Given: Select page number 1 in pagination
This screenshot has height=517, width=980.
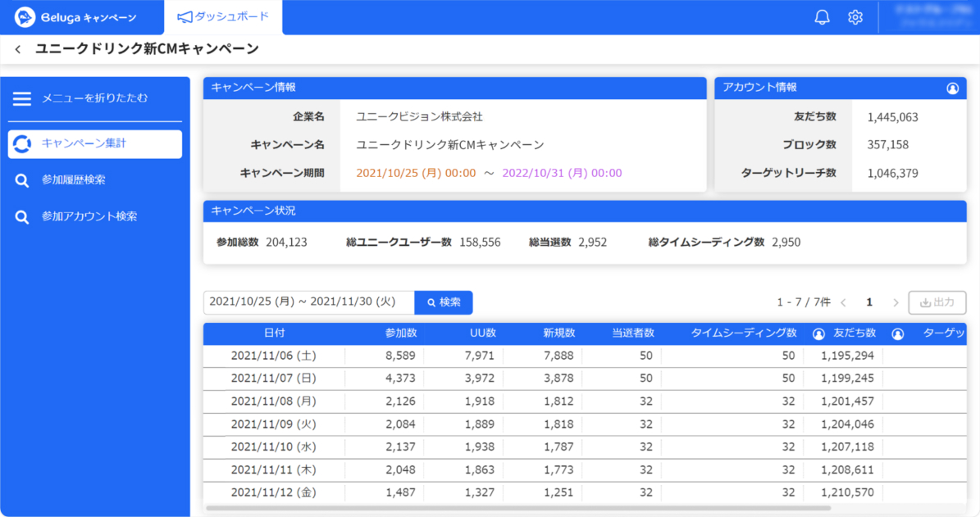Looking at the screenshot, I should tap(869, 302).
